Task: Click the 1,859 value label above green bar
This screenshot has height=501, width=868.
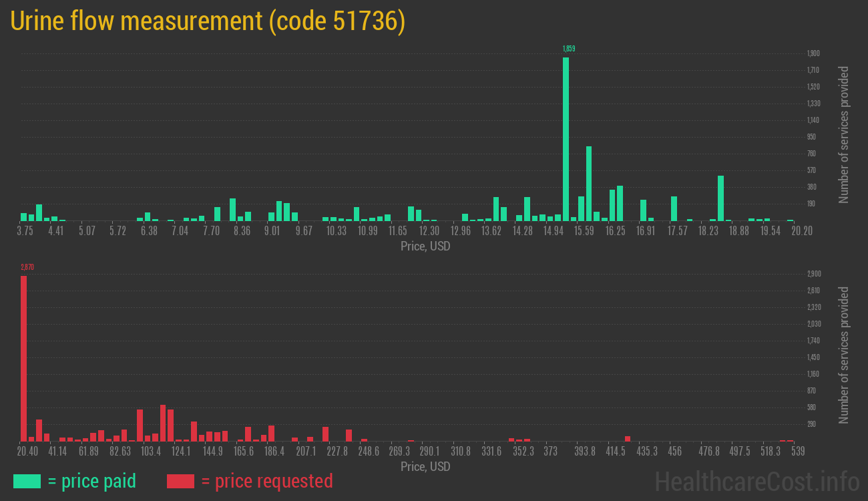Action: click(x=568, y=49)
